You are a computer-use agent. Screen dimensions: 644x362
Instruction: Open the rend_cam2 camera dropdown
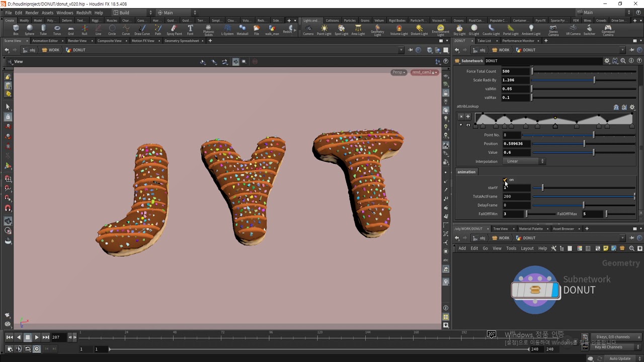424,72
